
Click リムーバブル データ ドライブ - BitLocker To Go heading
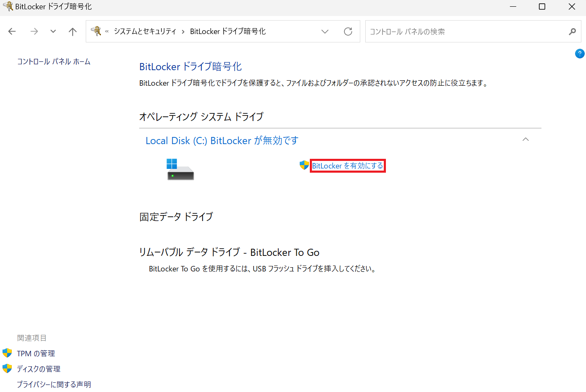(229, 252)
